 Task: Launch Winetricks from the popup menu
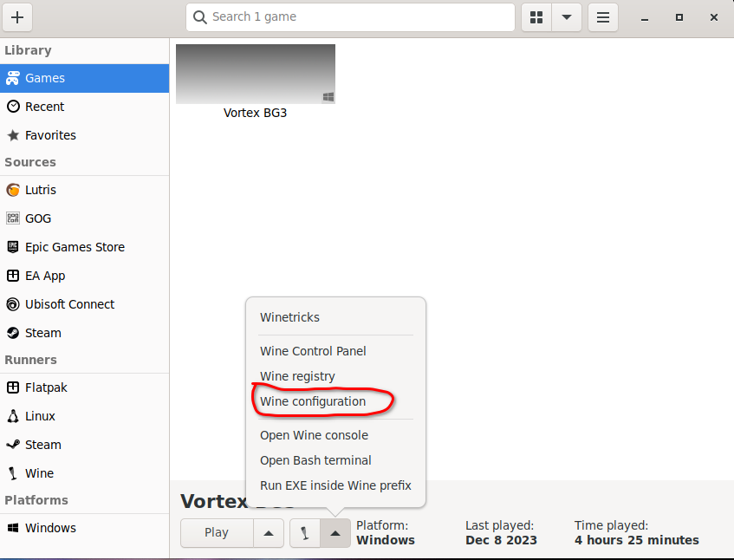pyautogui.click(x=335, y=317)
